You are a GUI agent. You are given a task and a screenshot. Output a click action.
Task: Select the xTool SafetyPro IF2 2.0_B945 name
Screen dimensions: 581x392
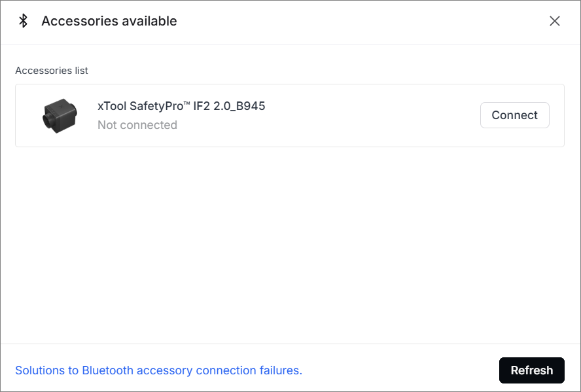click(x=181, y=106)
